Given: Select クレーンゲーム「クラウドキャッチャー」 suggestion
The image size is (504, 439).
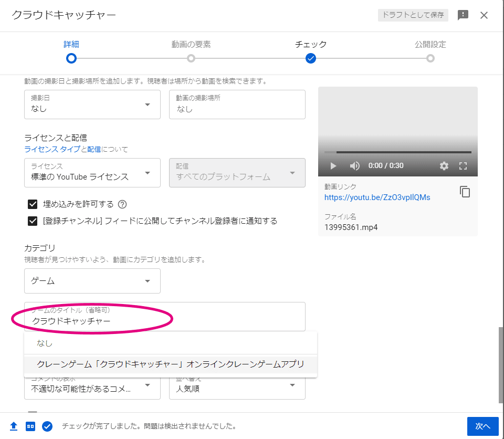Looking at the screenshot, I should 171,364.
